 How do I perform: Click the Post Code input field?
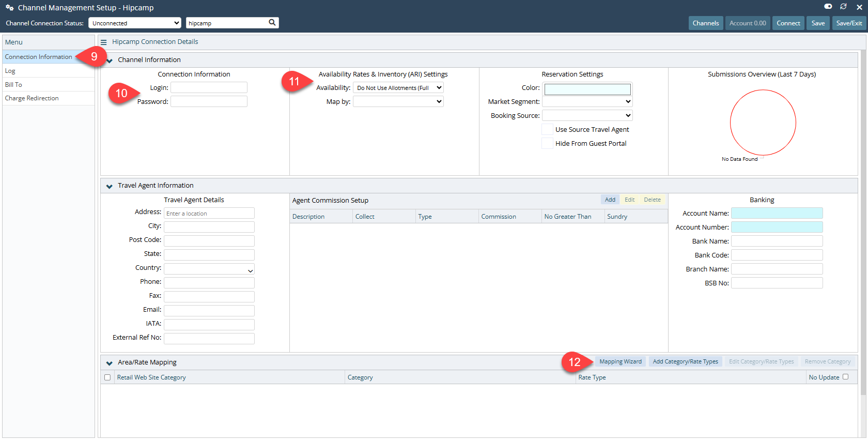click(209, 241)
